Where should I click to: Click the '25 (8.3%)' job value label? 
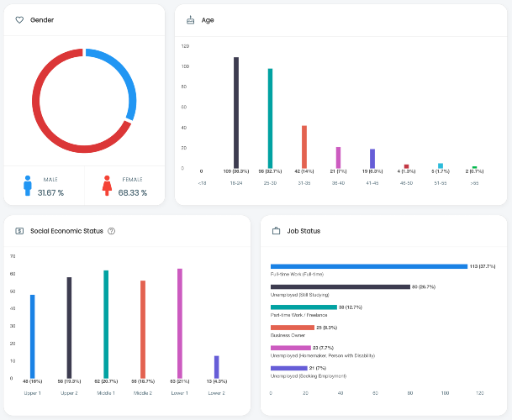[x=326, y=328]
